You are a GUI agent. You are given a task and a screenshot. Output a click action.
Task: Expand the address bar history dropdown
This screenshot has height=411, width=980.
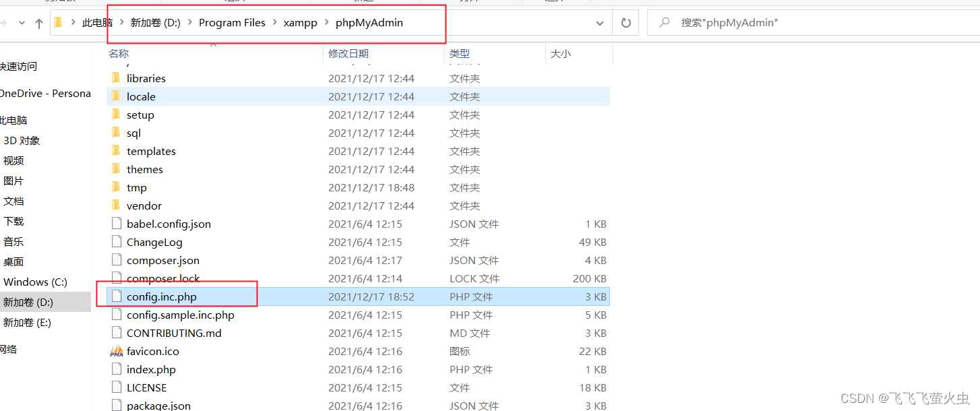pos(600,23)
